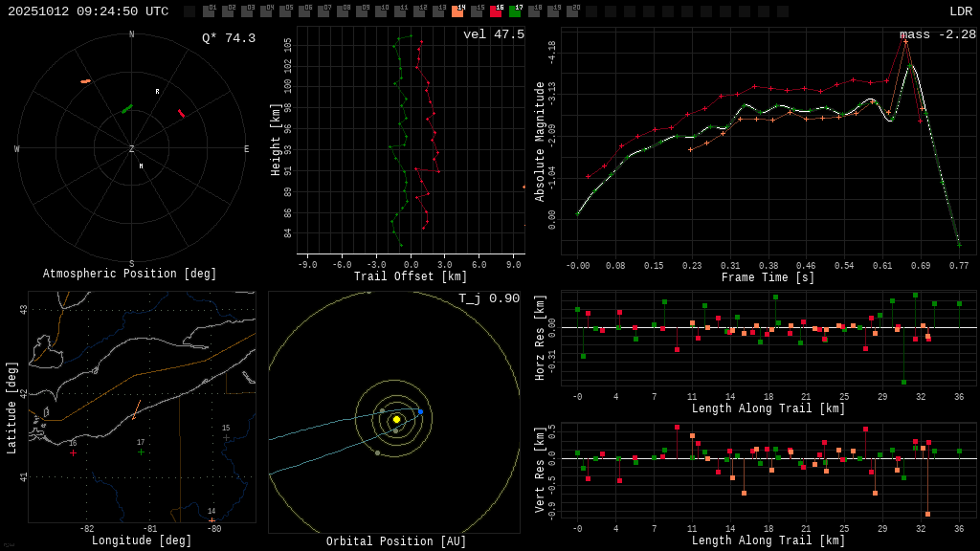Click the orange station 14 indicator box
The image size is (980, 551).
click(x=457, y=11)
